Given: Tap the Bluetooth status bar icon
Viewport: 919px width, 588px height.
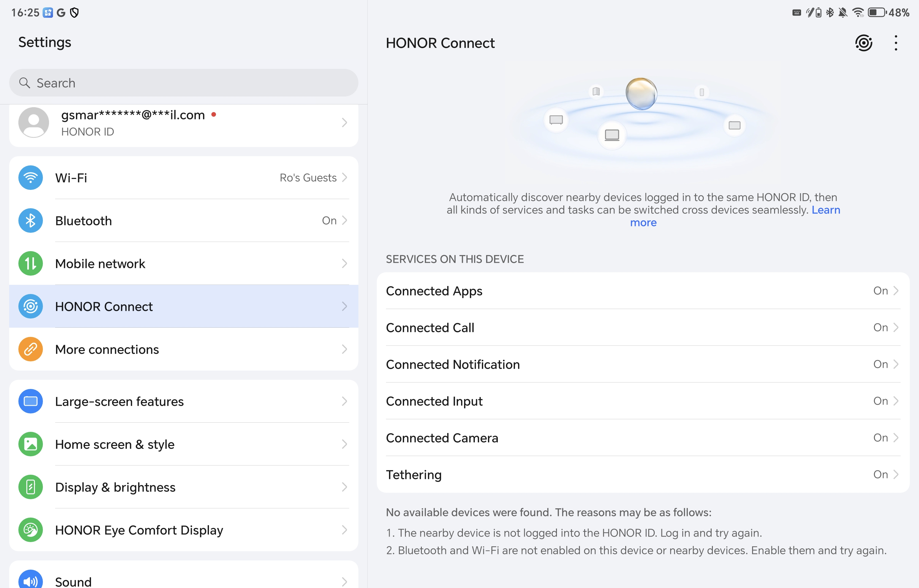Looking at the screenshot, I should click(x=830, y=13).
